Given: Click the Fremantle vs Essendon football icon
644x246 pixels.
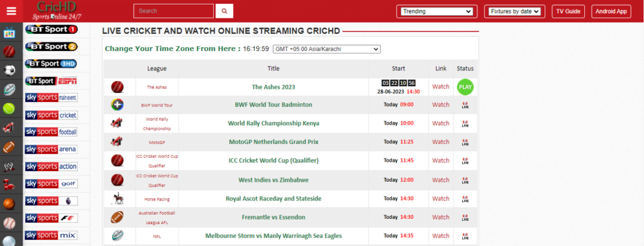Looking at the screenshot, I should (x=117, y=217).
